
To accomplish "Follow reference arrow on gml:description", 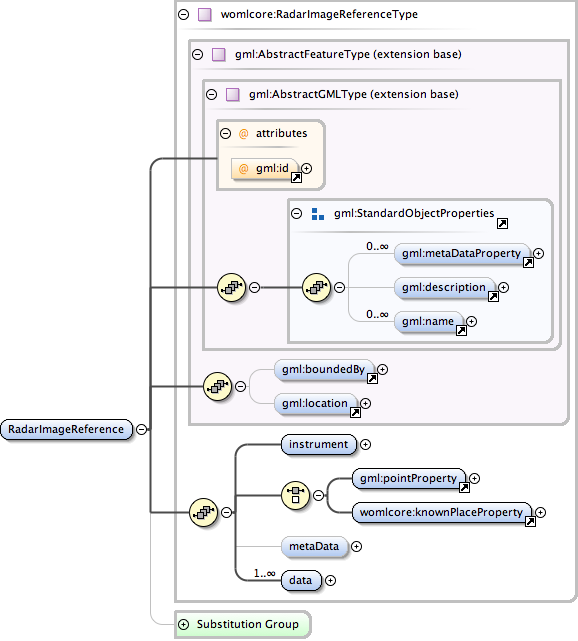I will [x=493, y=297].
